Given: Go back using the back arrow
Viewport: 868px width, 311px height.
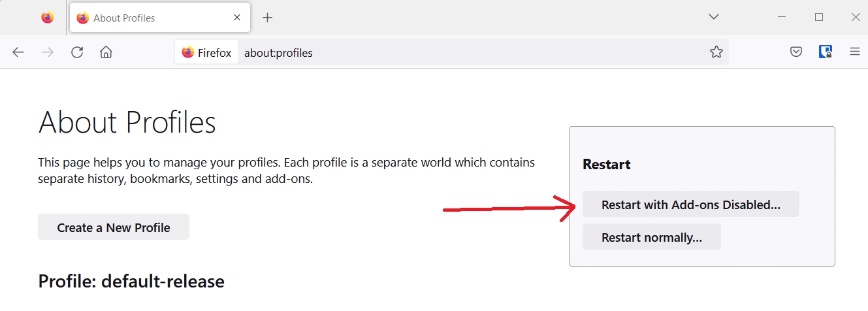Looking at the screenshot, I should point(18,52).
